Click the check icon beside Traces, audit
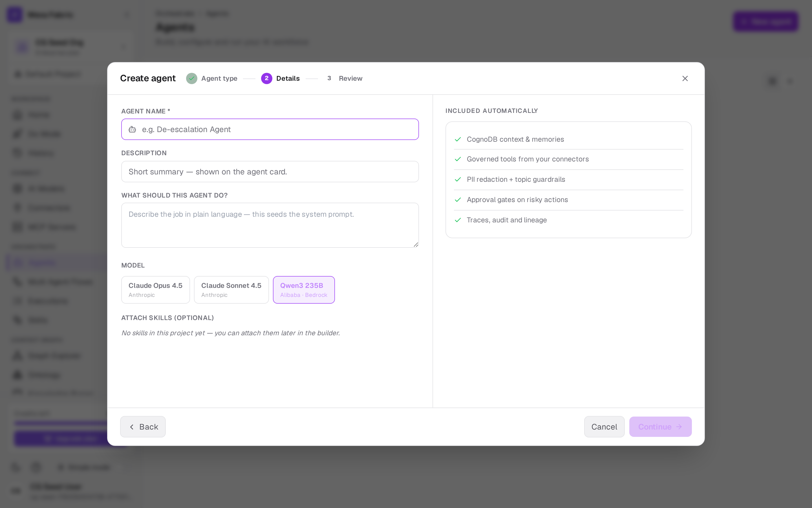Viewport: 812px width, 508px height. [x=458, y=220]
